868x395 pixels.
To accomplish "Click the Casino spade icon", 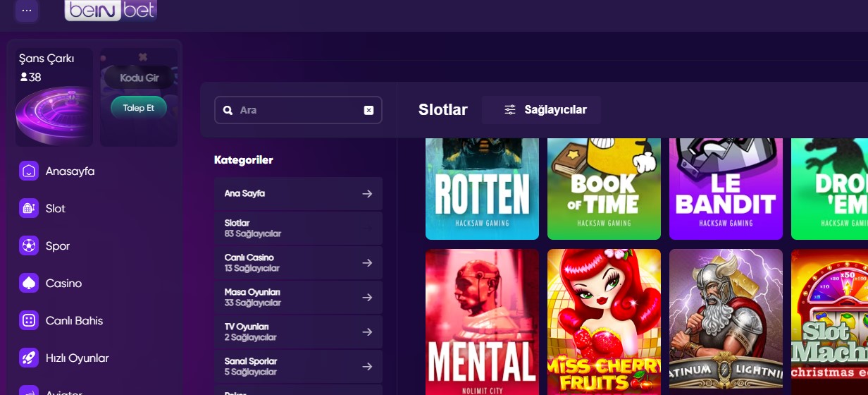I will click(29, 284).
